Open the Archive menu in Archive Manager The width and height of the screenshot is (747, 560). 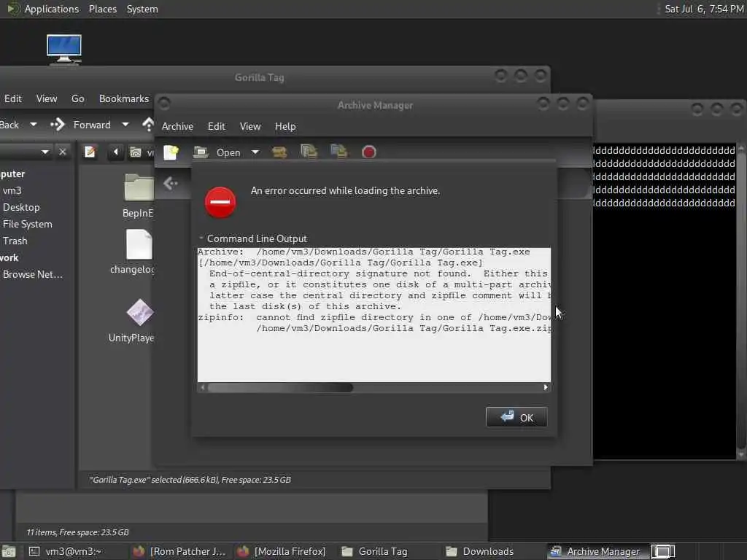(x=177, y=127)
